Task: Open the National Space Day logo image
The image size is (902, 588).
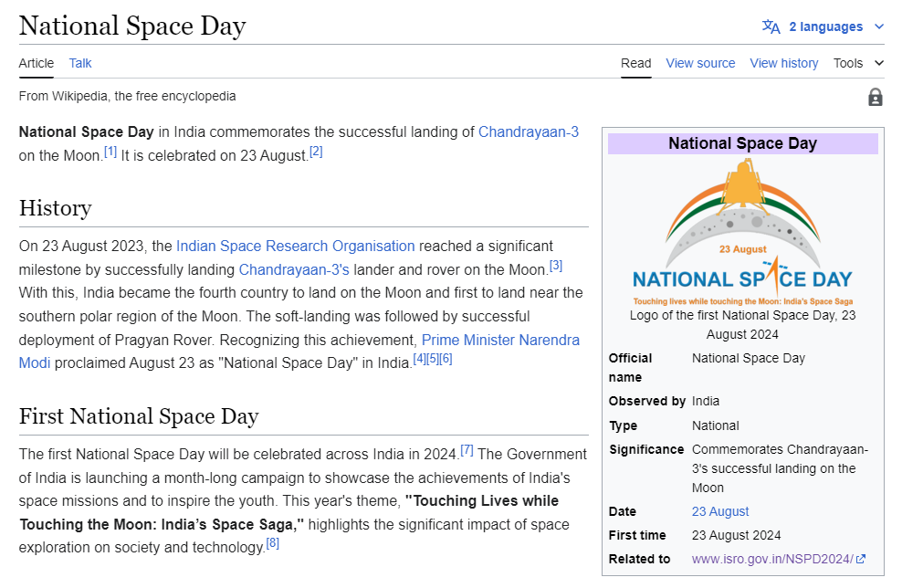Action: (x=742, y=232)
